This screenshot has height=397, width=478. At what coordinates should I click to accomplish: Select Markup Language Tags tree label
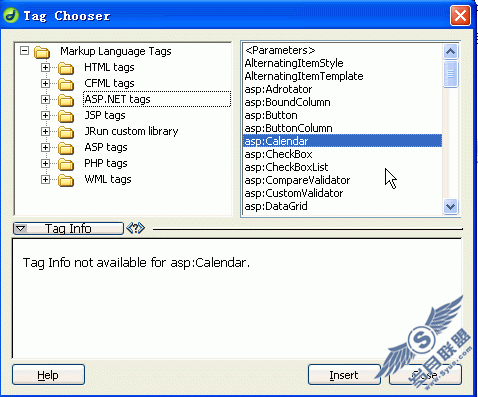(116, 51)
